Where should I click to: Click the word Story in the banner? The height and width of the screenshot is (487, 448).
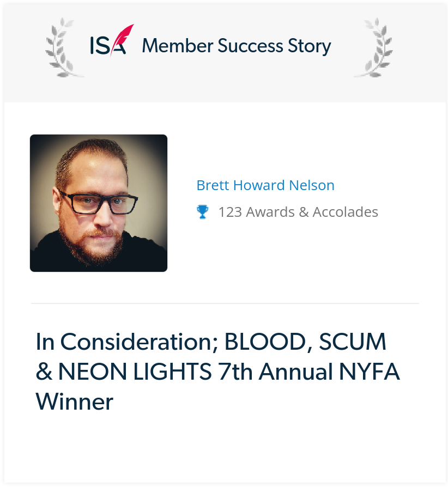pos(310,46)
